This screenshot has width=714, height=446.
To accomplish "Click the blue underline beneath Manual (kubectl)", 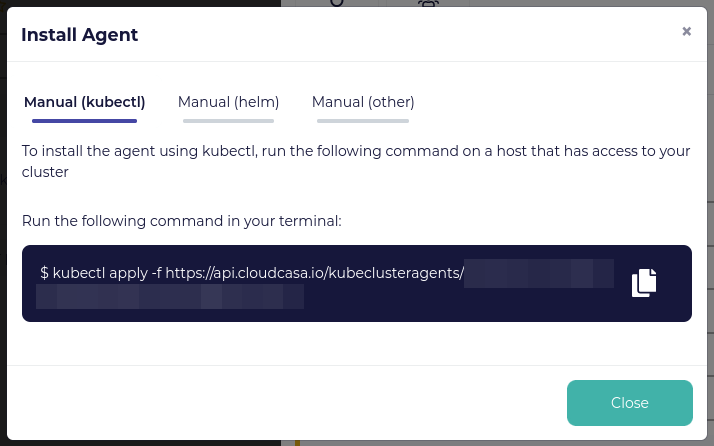I will pos(84,121).
